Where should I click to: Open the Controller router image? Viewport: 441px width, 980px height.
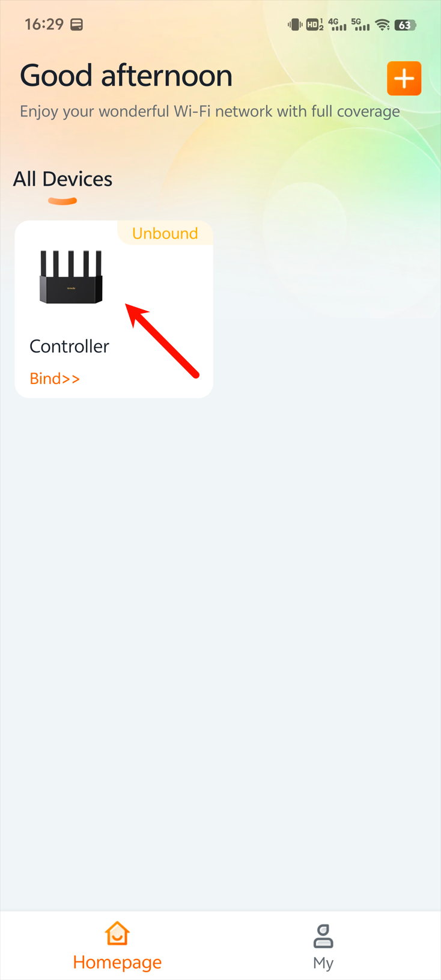point(71,277)
